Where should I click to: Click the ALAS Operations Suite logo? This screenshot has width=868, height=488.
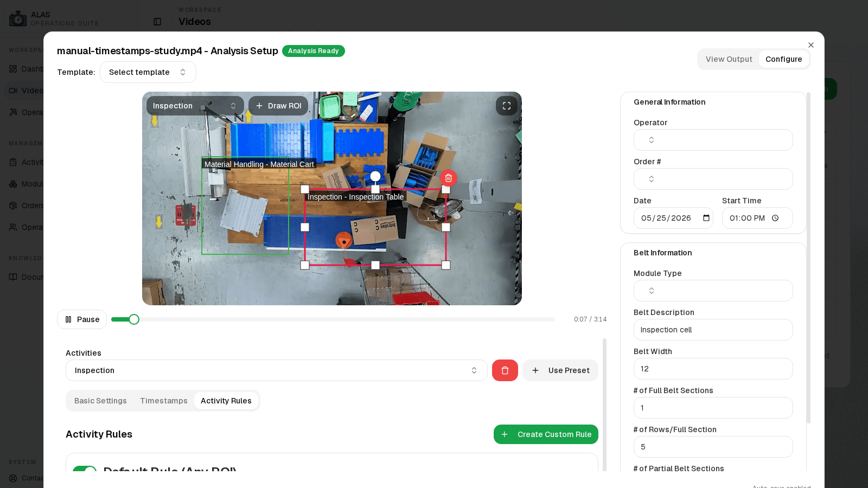click(x=18, y=18)
